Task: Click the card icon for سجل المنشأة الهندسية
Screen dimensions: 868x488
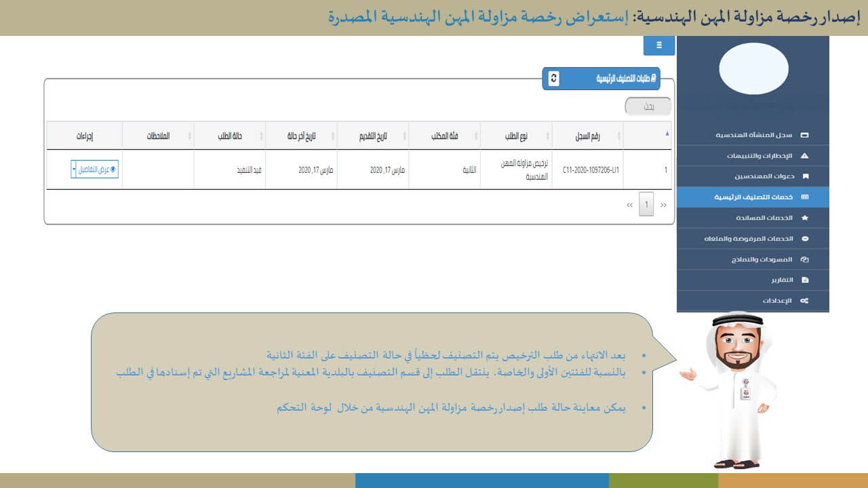Action: (805, 135)
